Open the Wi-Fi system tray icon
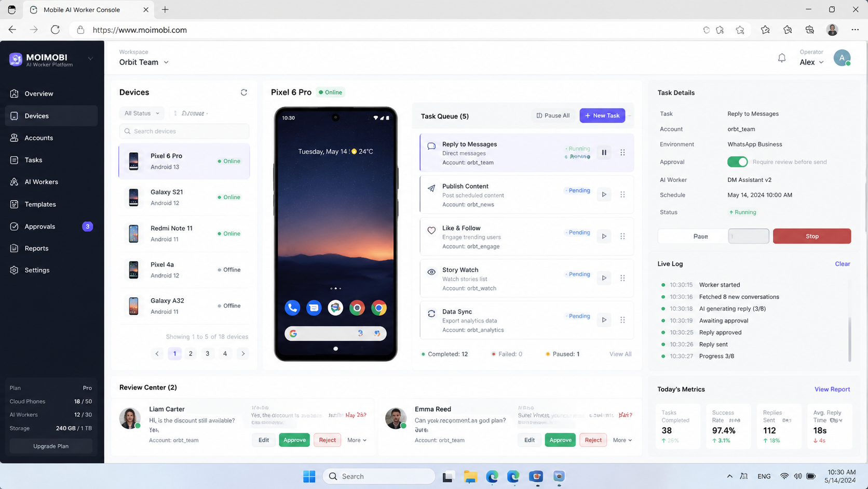Screen dimensions: 868x489 (784, 477)
